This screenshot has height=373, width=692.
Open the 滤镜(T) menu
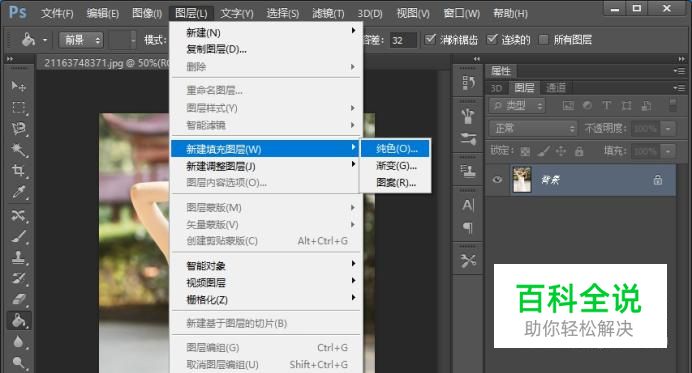pos(328,13)
